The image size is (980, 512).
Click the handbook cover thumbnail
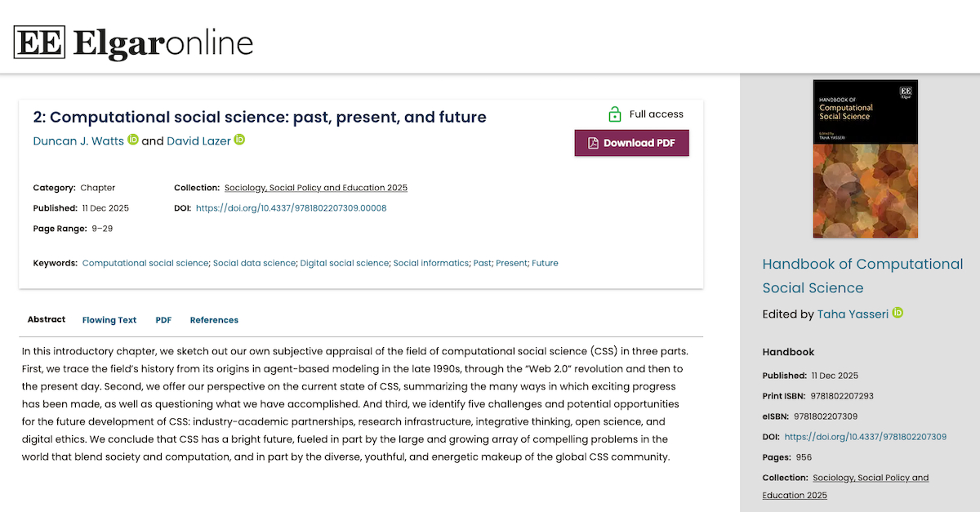tap(865, 158)
